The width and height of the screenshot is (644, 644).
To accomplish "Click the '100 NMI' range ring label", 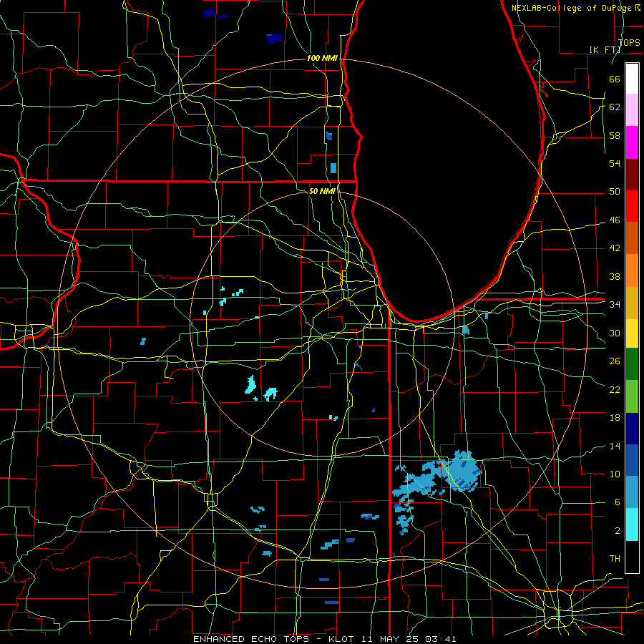I will [322, 59].
